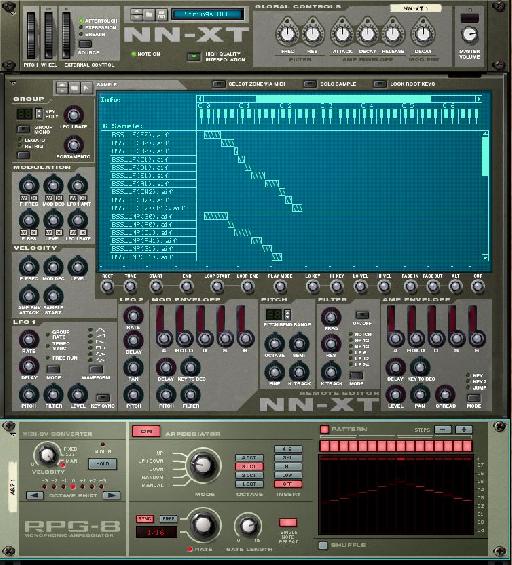This screenshot has height=565, width=512.
Task: Toggle the Solo Sample button
Action: coord(310,84)
